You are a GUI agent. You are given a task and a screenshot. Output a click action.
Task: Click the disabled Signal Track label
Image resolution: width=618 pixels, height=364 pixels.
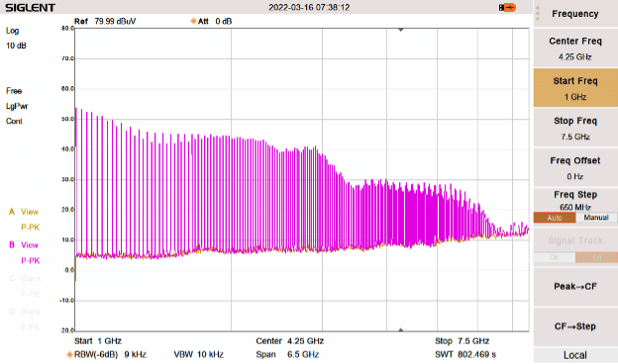(x=575, y=240)
